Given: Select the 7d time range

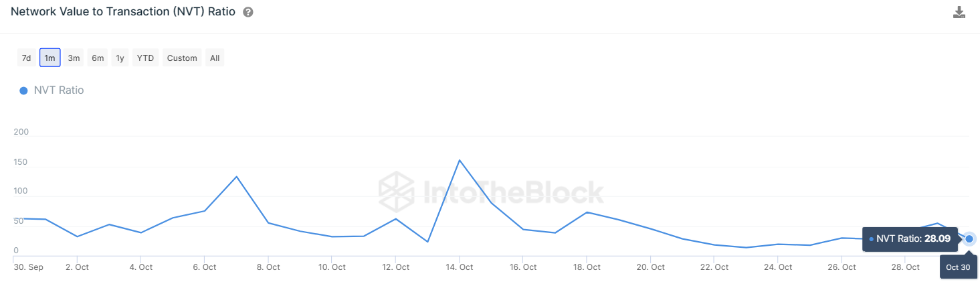Looking at the screenshot, I should click(x=26, y=58).
